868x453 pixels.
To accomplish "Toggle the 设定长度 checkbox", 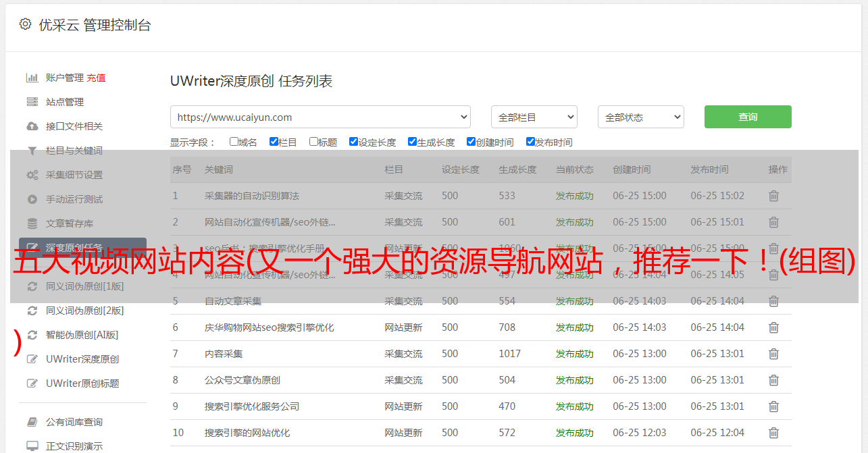I will click(353, 142).
